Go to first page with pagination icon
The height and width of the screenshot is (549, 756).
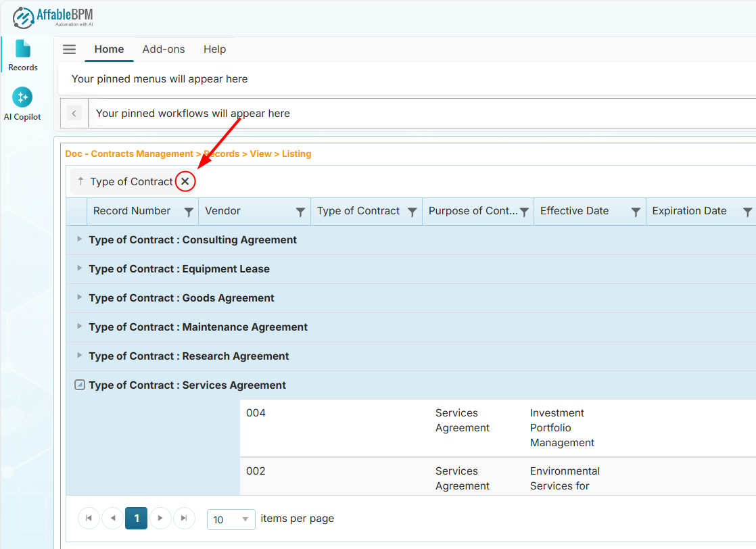(89, 518)
